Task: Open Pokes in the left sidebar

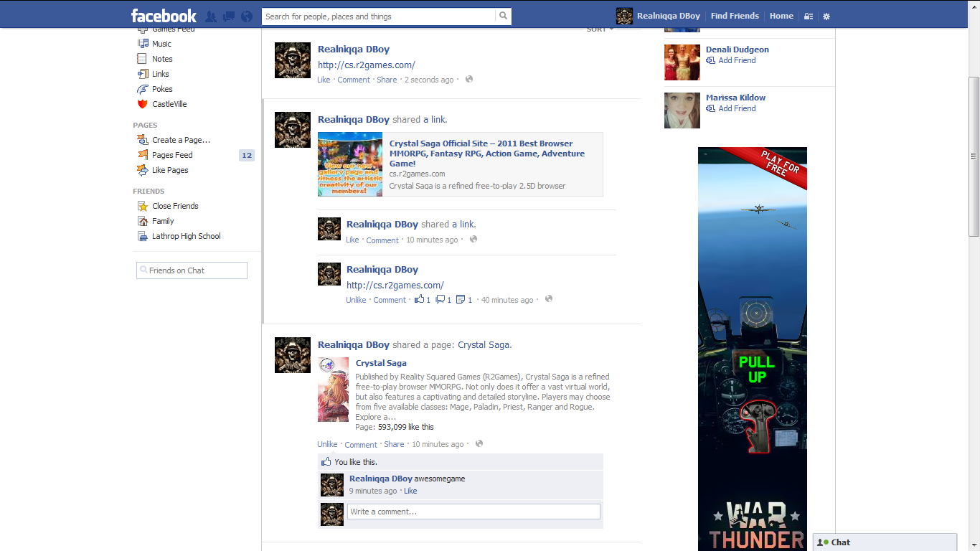Action: pos(162,89)
